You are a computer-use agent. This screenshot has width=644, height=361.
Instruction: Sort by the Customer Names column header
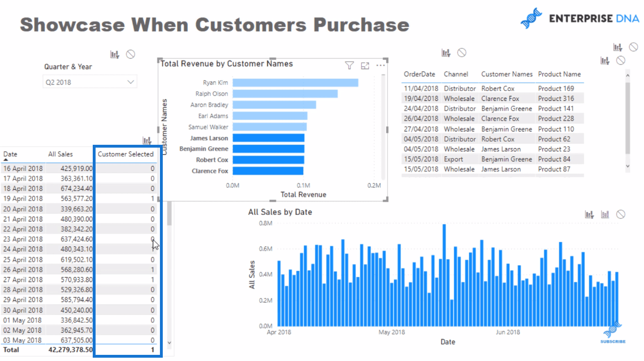pyautogui.click(x=507, y=74)
